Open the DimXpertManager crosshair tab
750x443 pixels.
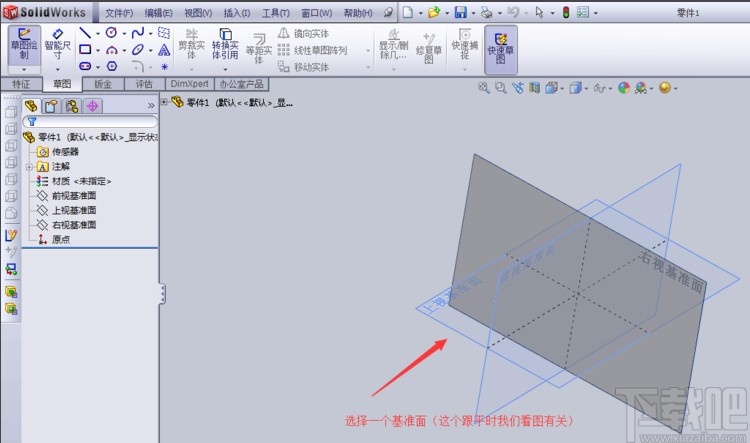coord(93,106)
